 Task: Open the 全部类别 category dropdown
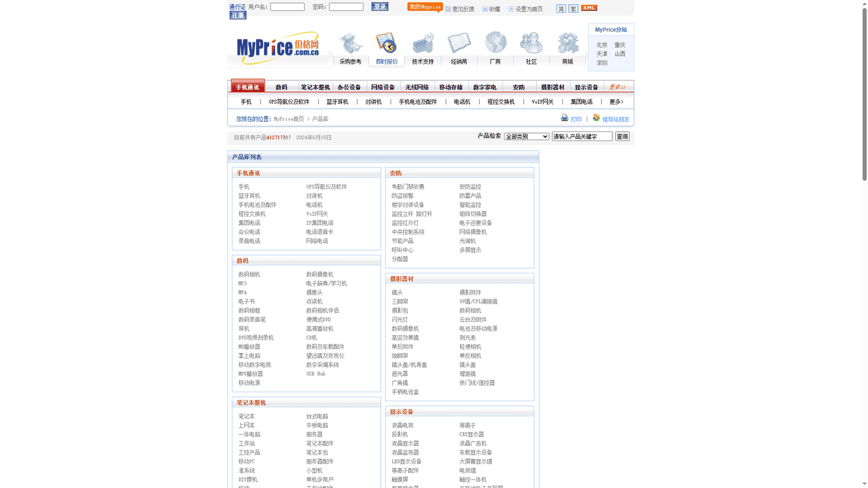tap(526, 137)
